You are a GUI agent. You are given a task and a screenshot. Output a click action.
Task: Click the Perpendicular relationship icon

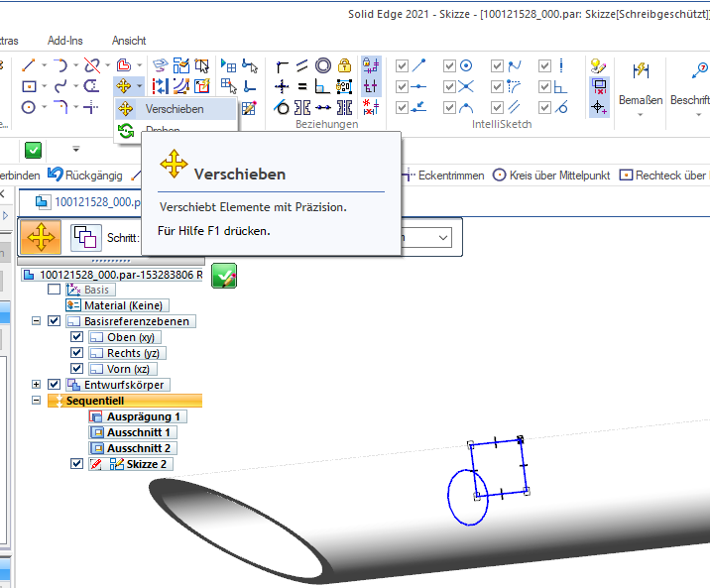point(323,86)
